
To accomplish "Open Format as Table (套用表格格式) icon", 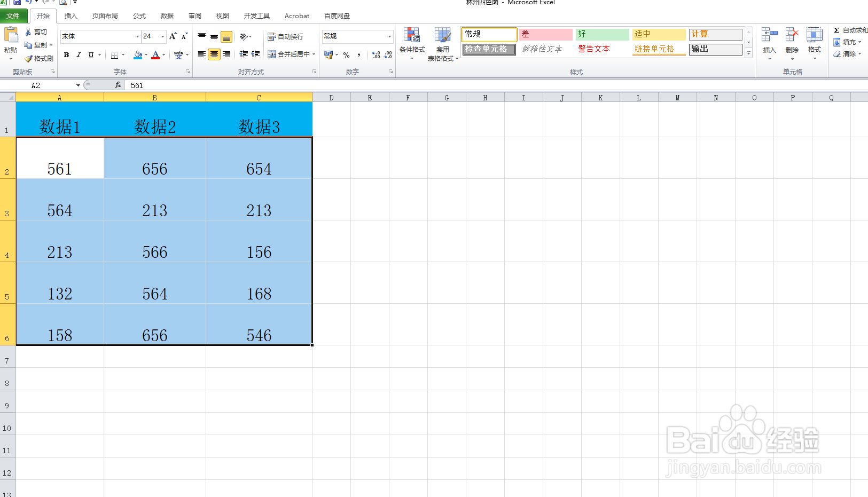I will click(x=443, y=35).
